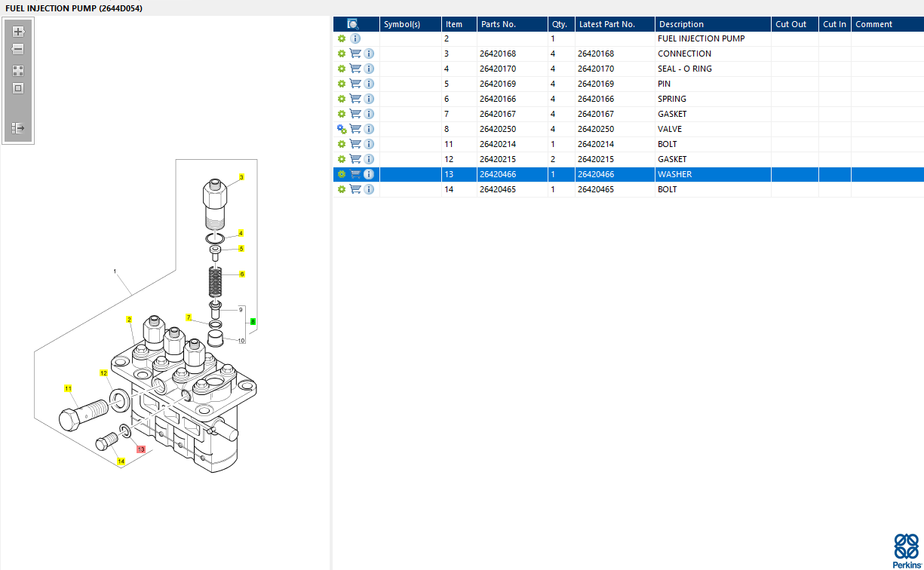This screenshot has width=924, height=570.
Task: Click green callout 8 on the diagram
Action: pos(253,322)
